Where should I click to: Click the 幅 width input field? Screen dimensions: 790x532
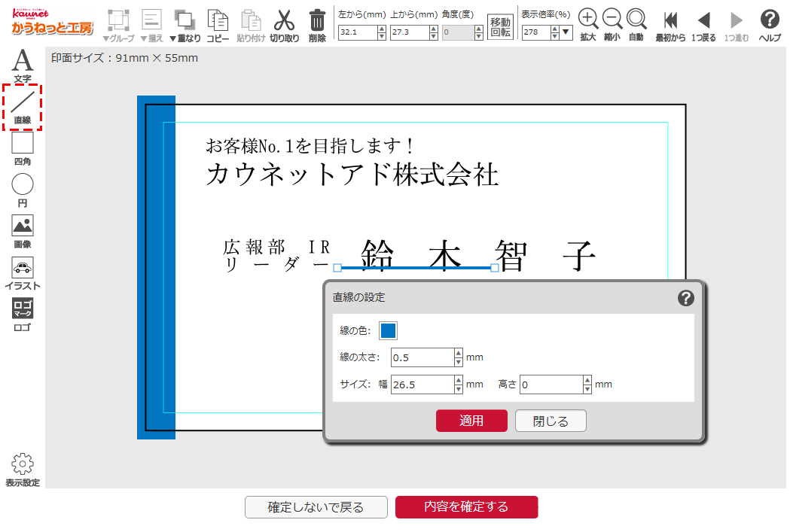[x=422, y=385]
